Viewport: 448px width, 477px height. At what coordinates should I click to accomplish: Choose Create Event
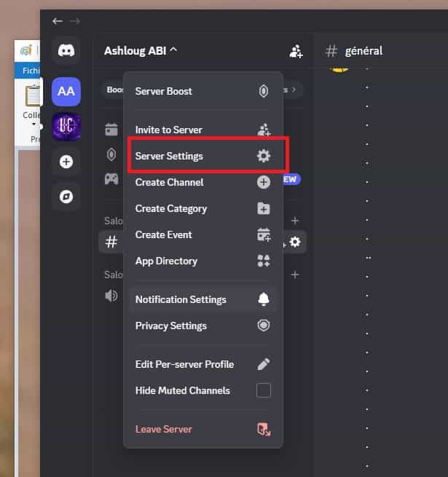tap(203, 234)
